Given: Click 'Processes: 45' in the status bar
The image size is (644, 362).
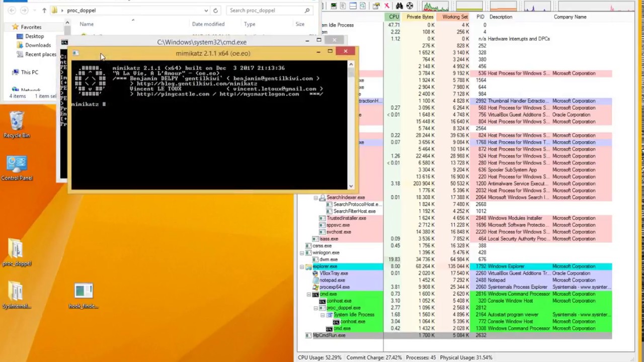Looking at the screenshot, I should tap(421, 357).
